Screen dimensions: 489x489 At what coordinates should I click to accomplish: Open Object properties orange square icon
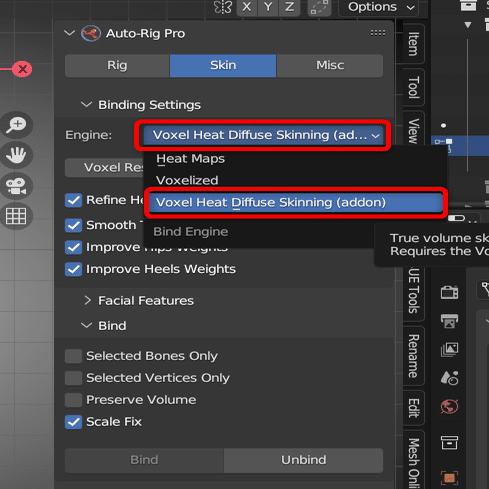point(449,478)
